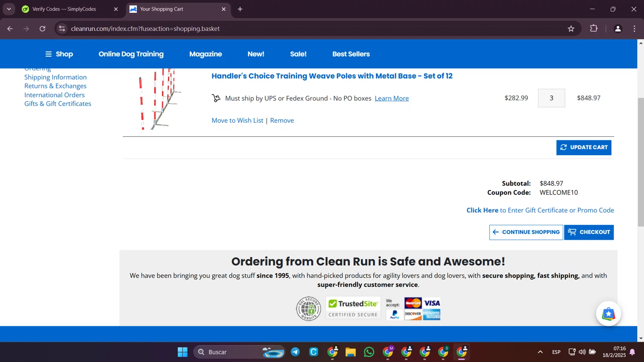Remove weave poles from cart
The height and width of the screenshot is (362, 644).
point(282,121)
